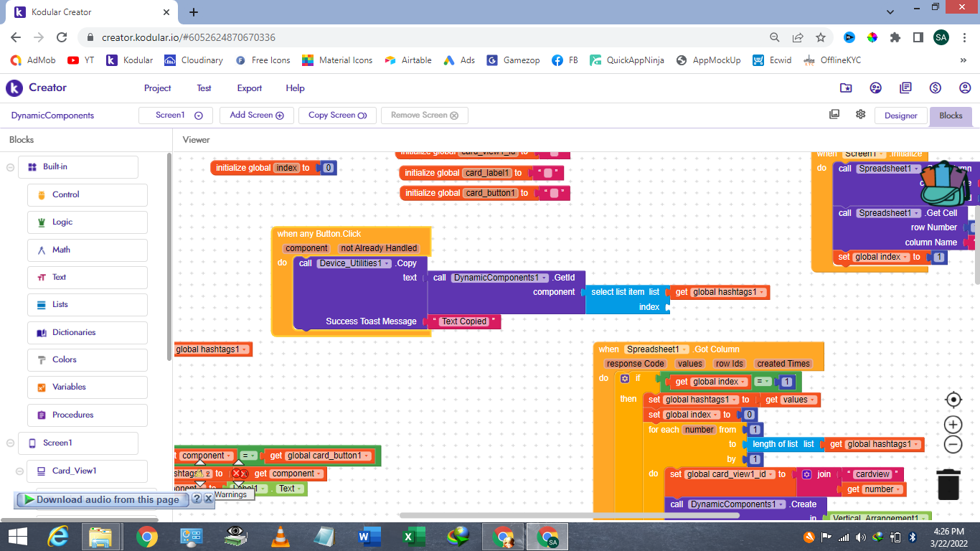This screenshot has height=551, width=980.
Task: Collapse the Built-in blocks category
Action: [10, 167]
